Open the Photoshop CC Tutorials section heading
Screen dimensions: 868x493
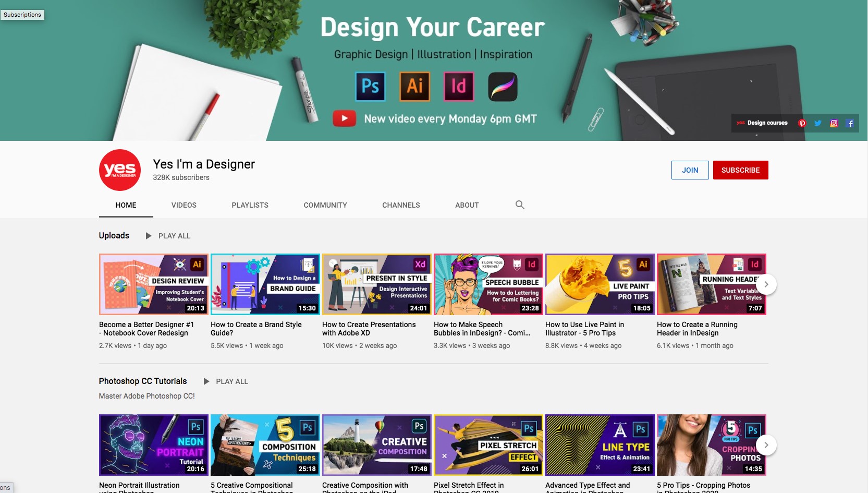143,381
